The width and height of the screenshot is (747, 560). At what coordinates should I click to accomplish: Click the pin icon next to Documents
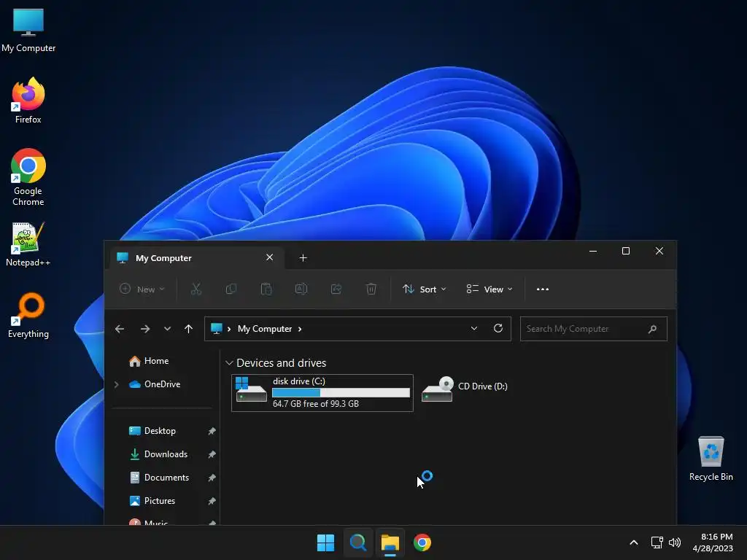pyautogui.click(x=212, y=478)
